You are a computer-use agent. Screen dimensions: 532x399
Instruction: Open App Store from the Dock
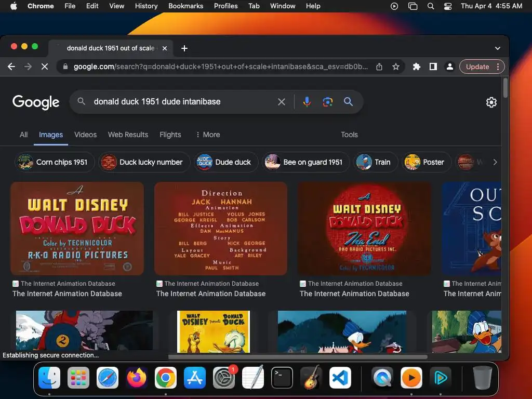195,378
